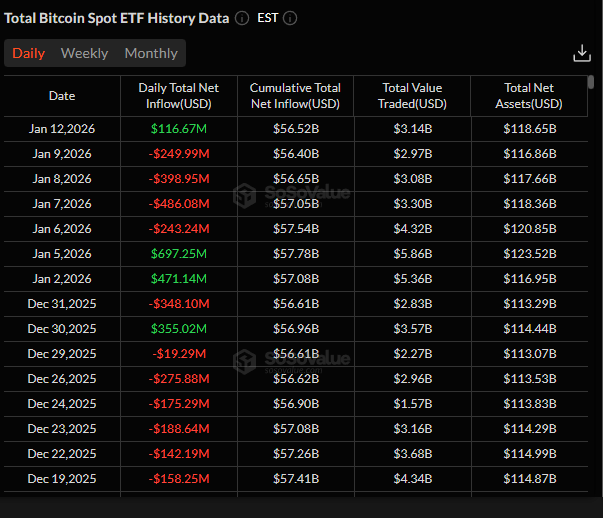Switch to the Weekly tab
603x518 pixels.
click(x=84, y=53)
